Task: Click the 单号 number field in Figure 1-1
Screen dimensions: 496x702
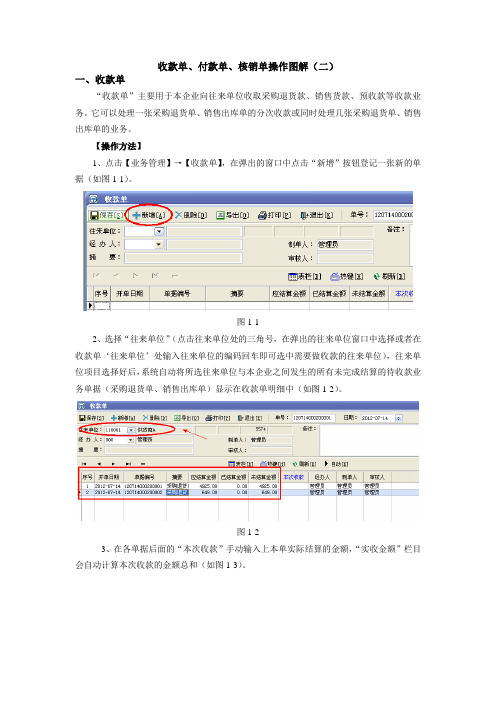Action: [393, 215]
